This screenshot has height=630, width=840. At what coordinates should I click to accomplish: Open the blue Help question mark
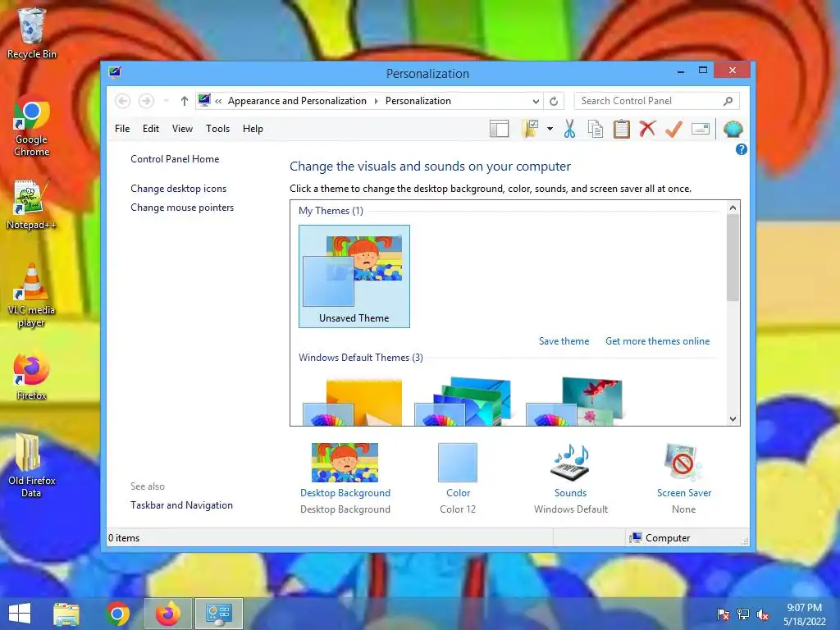tap(742, 149)
